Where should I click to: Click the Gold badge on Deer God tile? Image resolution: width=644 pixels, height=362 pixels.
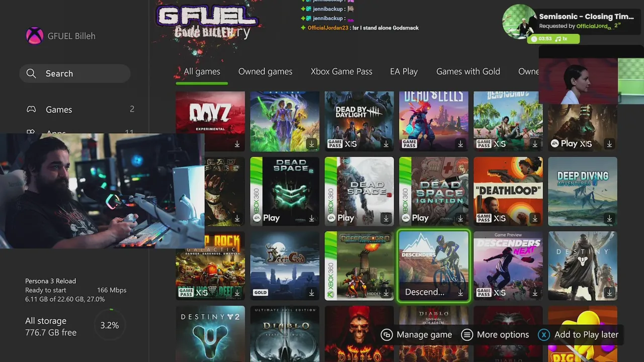[x=261, y=293]
